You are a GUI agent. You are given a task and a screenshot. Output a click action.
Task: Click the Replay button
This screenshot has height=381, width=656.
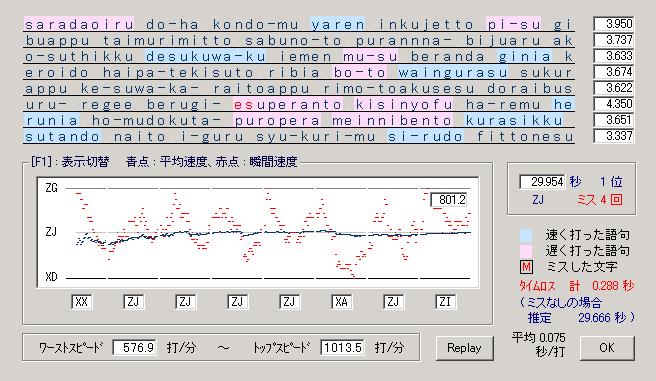(x=464, y=348)
